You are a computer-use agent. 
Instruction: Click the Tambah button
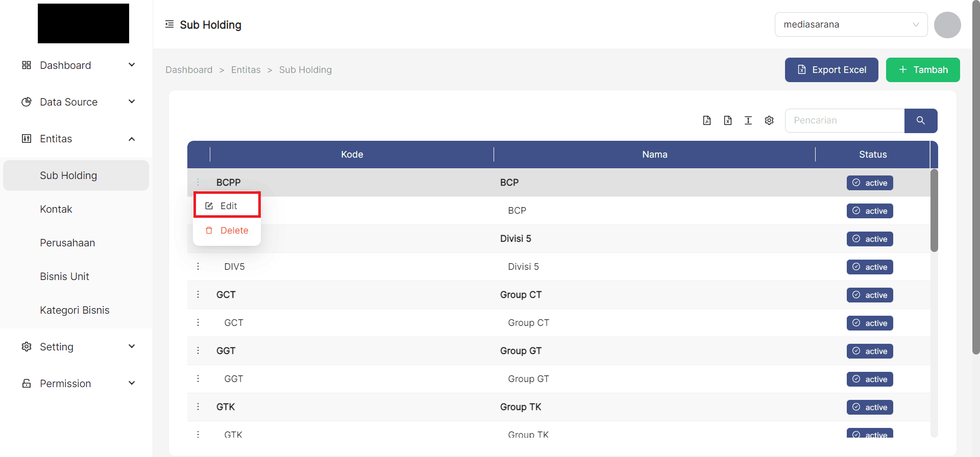pos(923,70)
